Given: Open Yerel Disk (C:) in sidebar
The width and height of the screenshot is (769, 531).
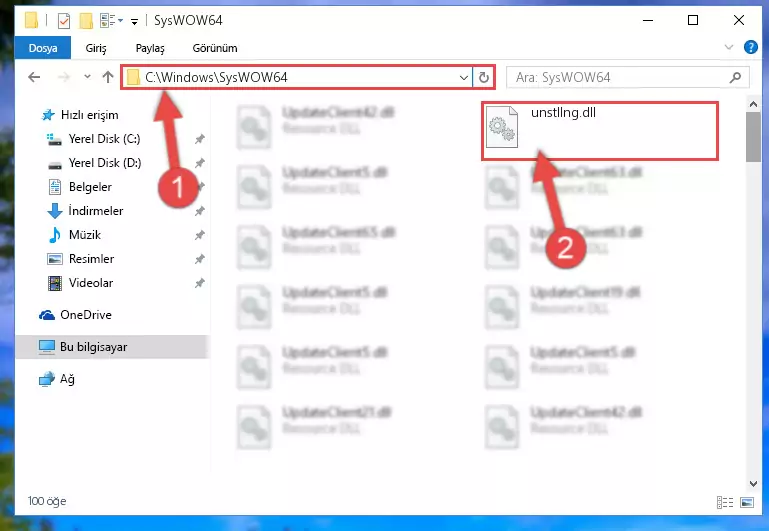Looking at the screenshot, I should coord(104,139).
